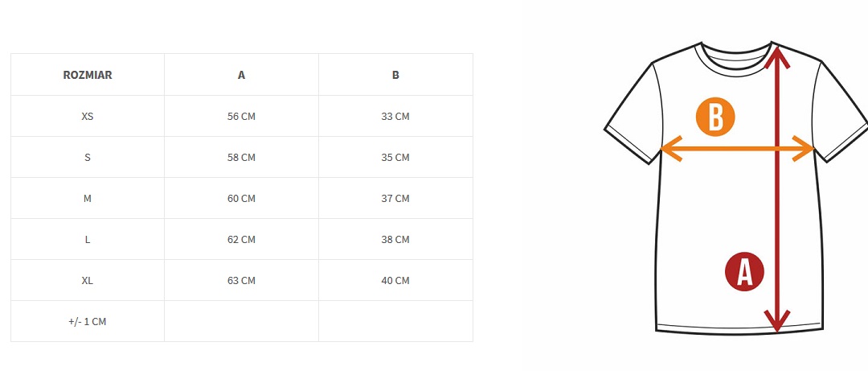Click the +/- 1 CM tolerance cell
Screen dimensions: 868x371
[88, 321]
